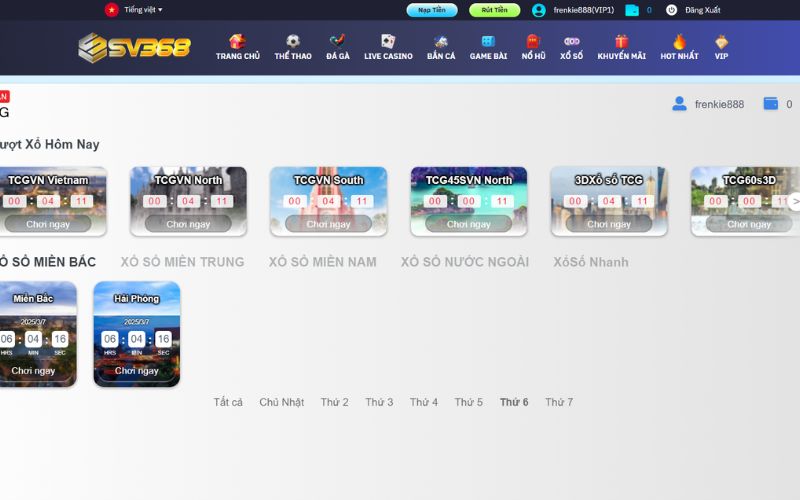Open the Thể Thao sports icon
The image size is (800, 500).
tap(293, 42)
